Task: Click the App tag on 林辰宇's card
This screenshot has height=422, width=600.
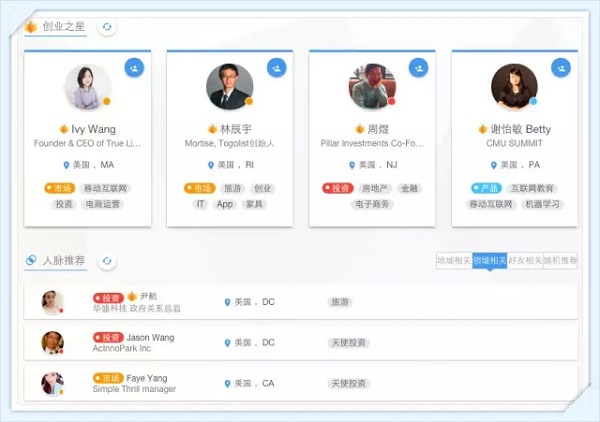Action: 225,204
